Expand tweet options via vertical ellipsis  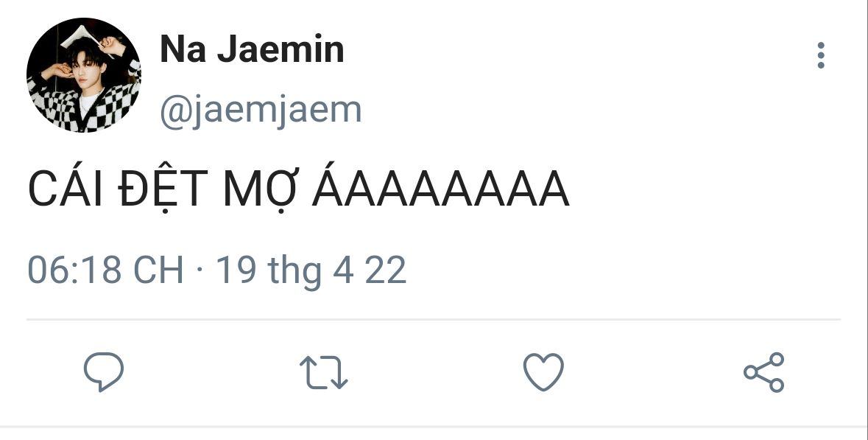click(820, 55)
